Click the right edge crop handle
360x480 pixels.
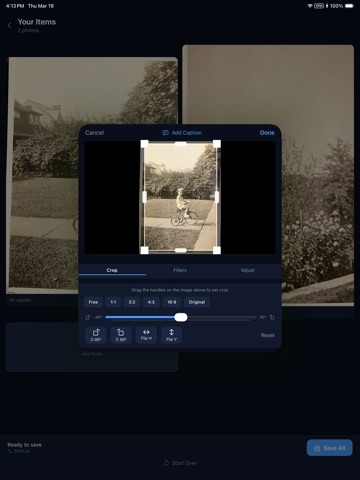click(217, 197)
